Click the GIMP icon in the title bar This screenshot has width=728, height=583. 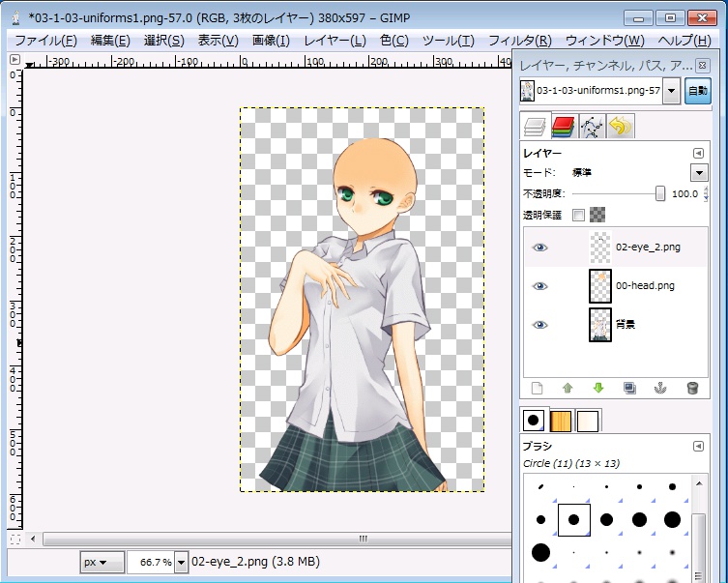(16, 18)
